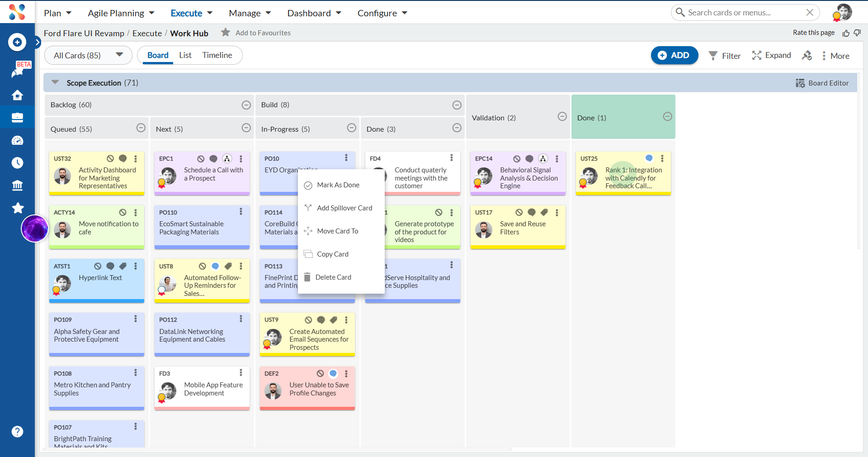Click the thumbs up rating icon
This screenshot has width=868, height=457.
pyautogui.click(x=846, y=33)
